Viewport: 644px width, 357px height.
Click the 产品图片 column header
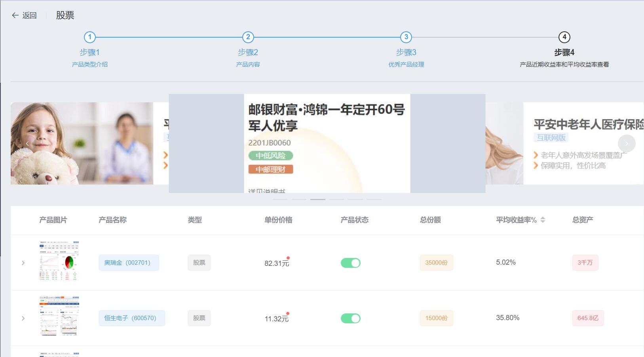[53, 220]
